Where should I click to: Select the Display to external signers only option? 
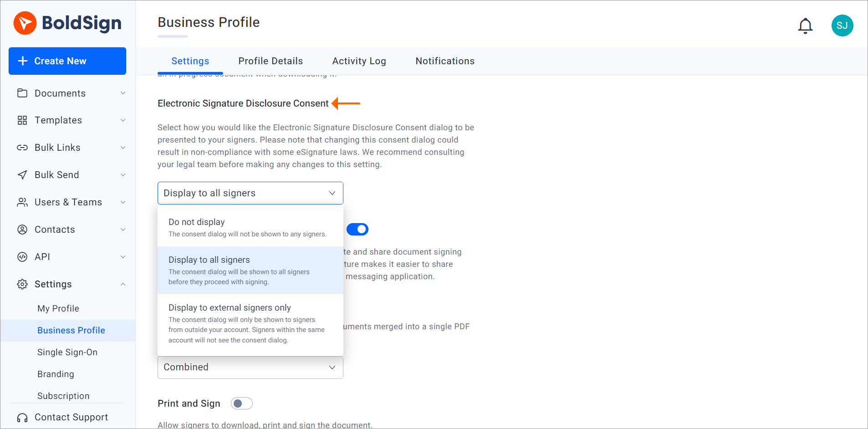tap(250, 323)
